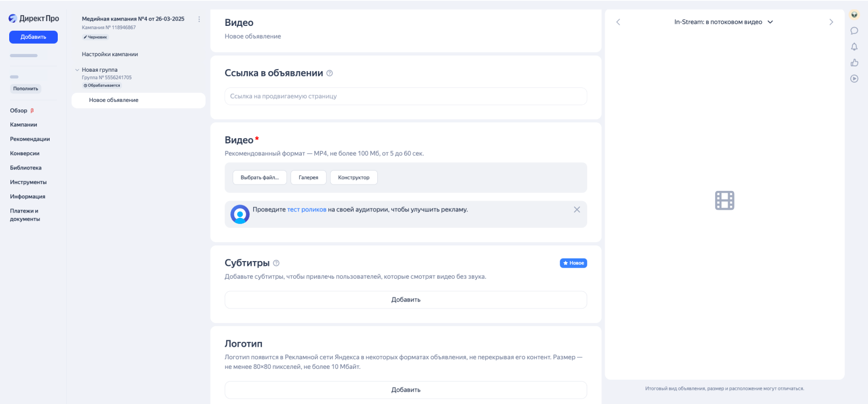The width and height of the screenshot is (868, 404).
Task: Select the Новое объявление tree item
Action: coord(138,100)
